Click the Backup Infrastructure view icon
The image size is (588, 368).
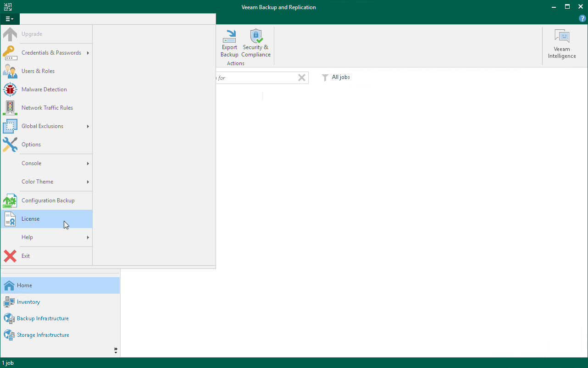(9, 318)
